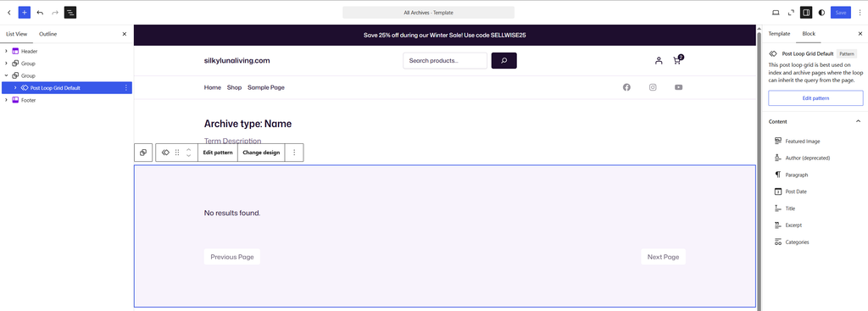
Task: Move the block up with the arrow
Action: (x=189, y=149)
